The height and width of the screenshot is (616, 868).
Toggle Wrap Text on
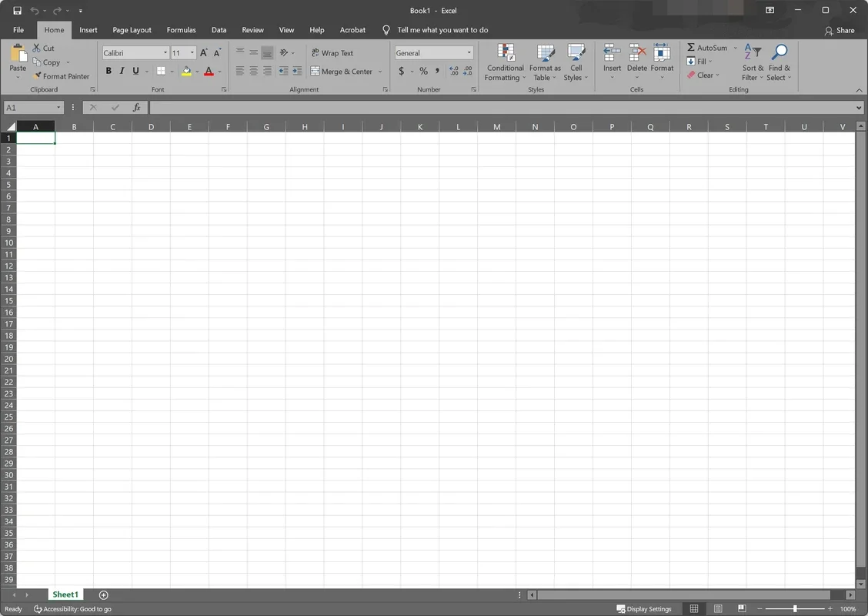click(332, 52)
